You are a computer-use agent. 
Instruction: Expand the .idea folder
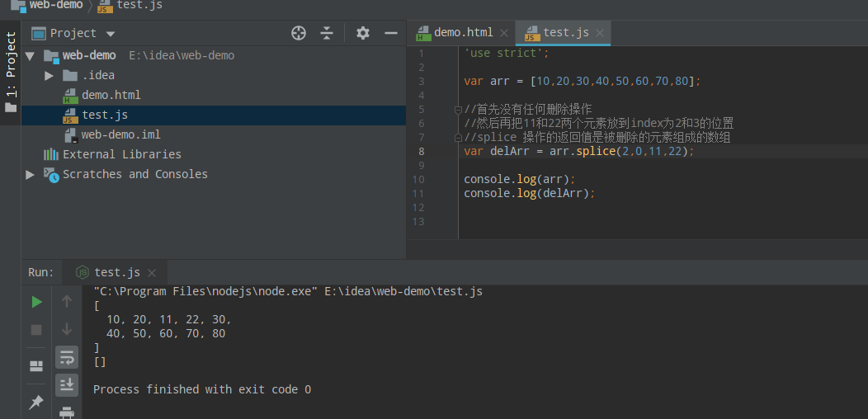(49, 75)
